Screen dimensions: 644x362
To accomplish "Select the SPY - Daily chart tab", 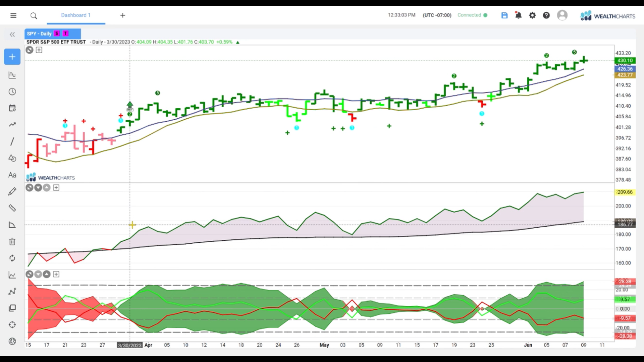I will 52,34.
